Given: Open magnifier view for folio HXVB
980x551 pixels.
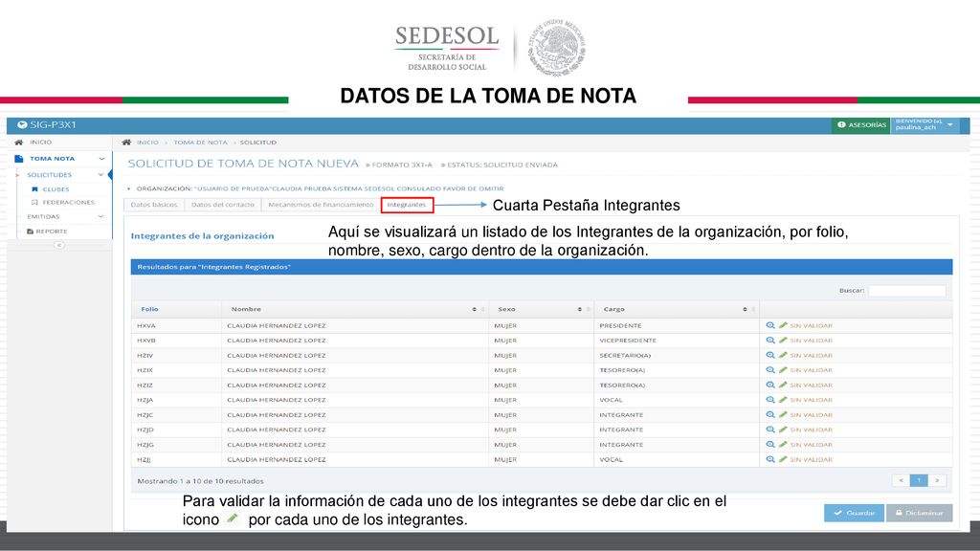Looking at the screenshot, I should pyautogui.click(x=770, y=341).
